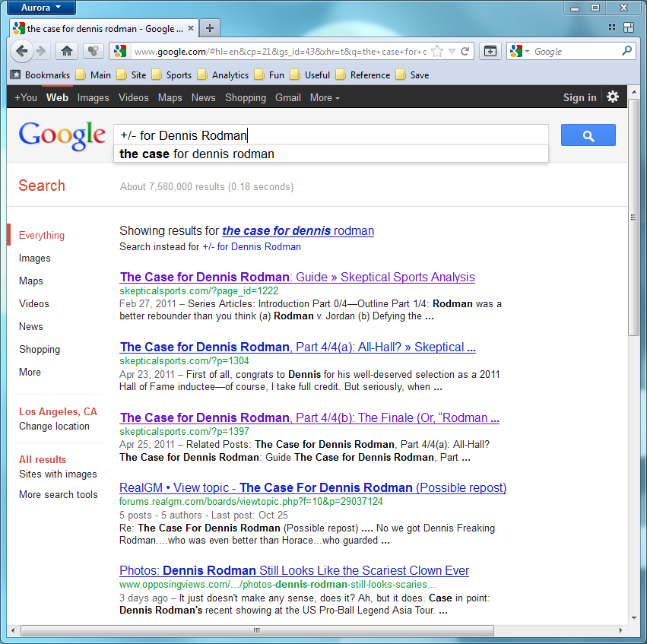Viewport: 647px width, 644px height.
Task: Click Change location
Action: coord(54,427)
